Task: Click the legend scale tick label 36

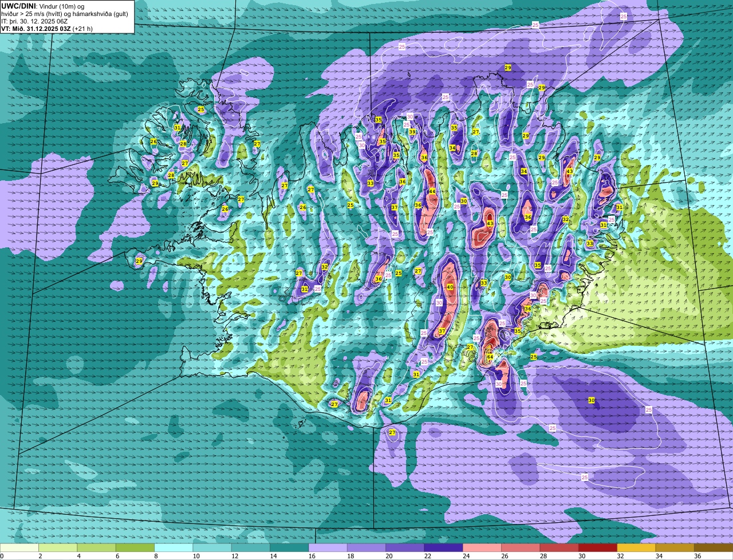Action: pyautogui.click(x=697, y=556)
